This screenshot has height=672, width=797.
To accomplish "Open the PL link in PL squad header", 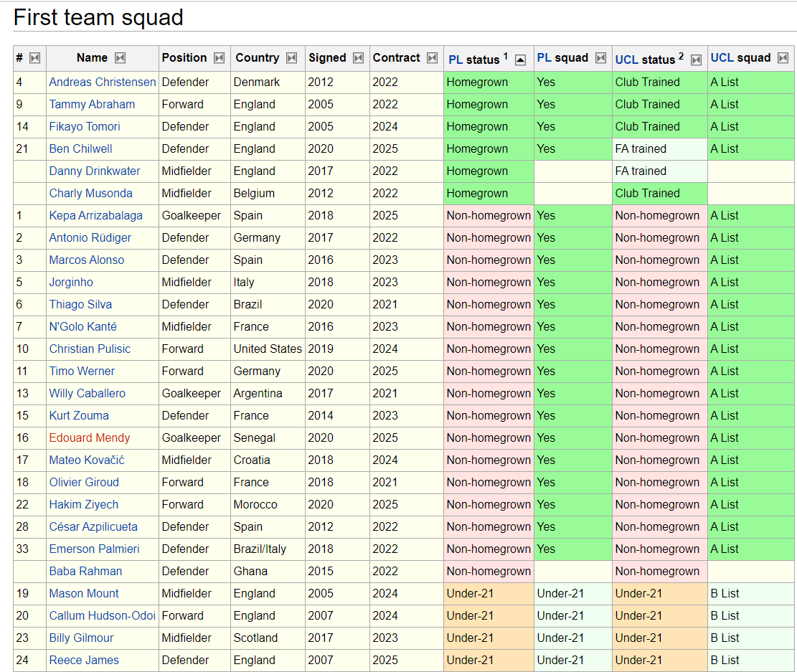I will (544, 58).
